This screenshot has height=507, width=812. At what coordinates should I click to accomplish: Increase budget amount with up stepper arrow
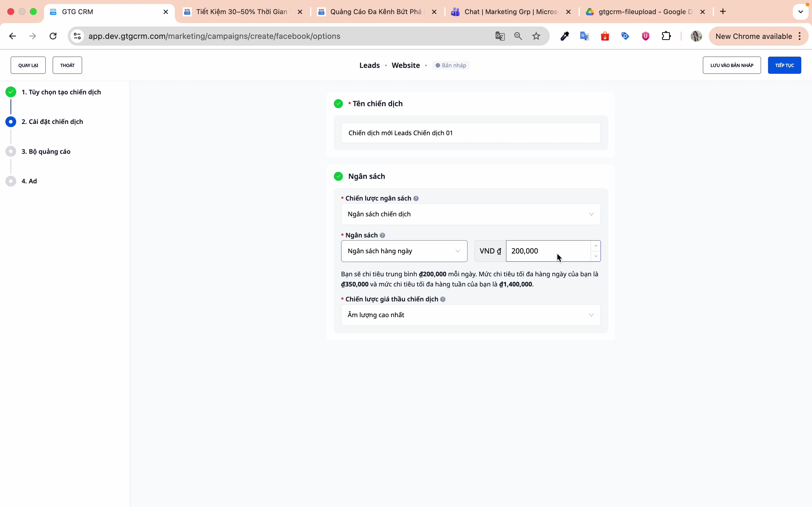(x=595, y=246)
